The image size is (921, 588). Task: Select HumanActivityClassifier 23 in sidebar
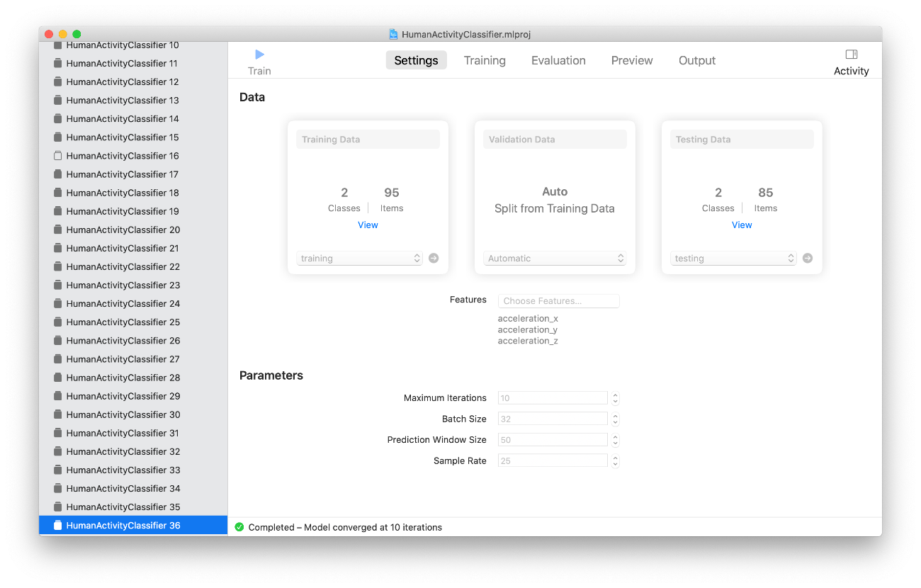point(133,285)
